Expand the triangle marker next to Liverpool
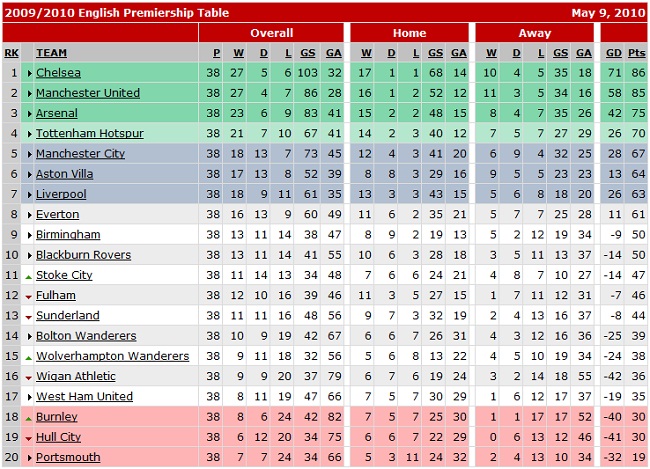Viewport: 650px width, 469px height. [29, 194]
